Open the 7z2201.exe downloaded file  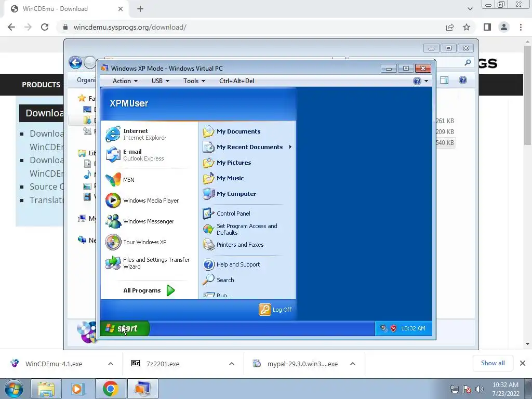(x=163, y=364)
